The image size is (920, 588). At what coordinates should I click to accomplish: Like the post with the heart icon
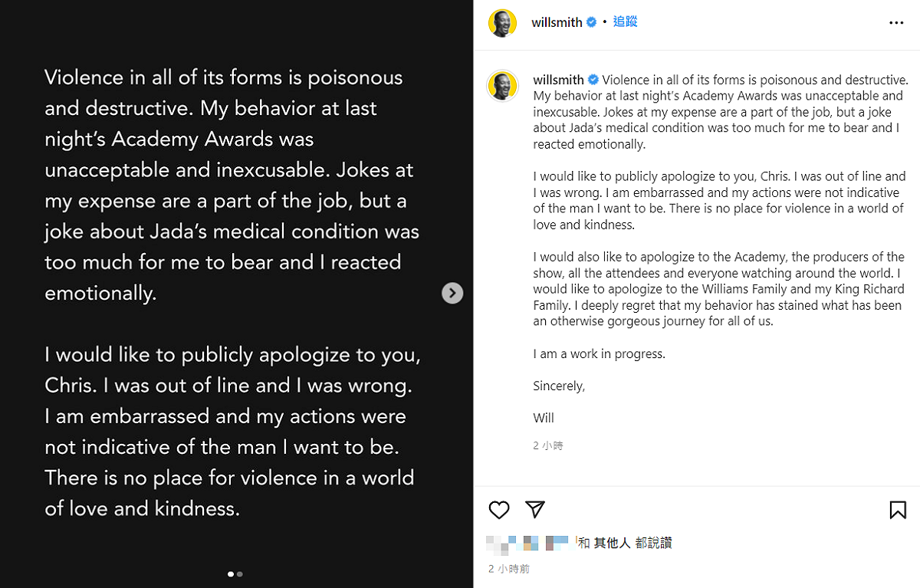click(x=499, y=510)
